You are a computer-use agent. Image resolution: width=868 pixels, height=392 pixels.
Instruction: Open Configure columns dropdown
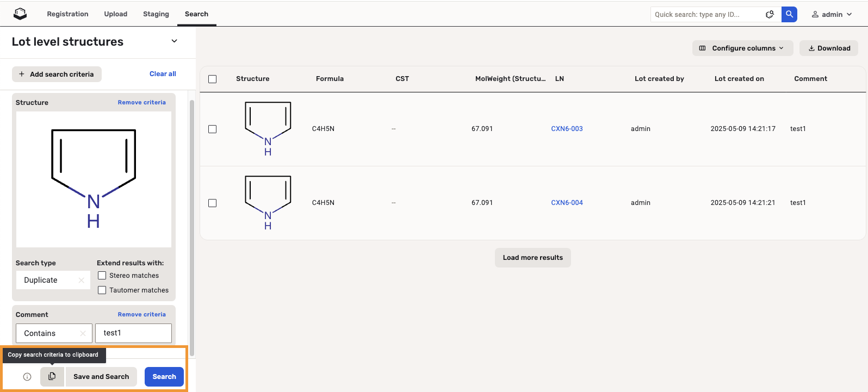tap(742, 48)
